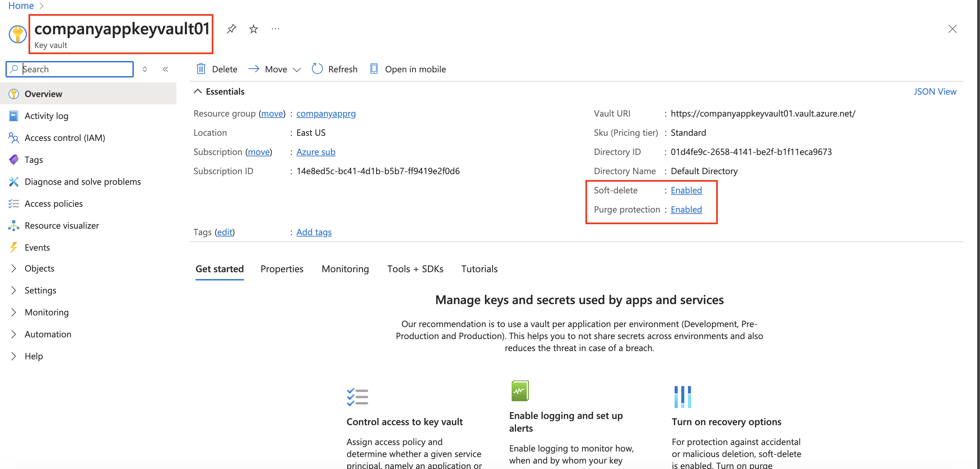Image resolution: width=980 pixels, height=469 pixels.
Task: Click Enable logging and set up alerts heading
Action: coord(566,421)
